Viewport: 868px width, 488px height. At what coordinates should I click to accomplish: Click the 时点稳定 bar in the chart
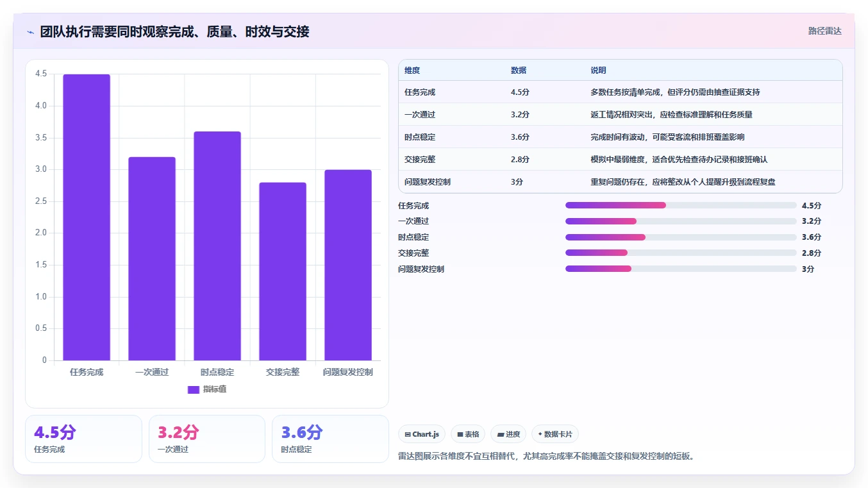click(x=217, y=246)
